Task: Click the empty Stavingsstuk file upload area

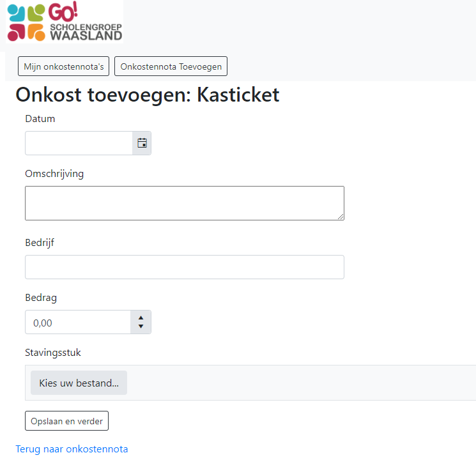Action: coord(300,383)
